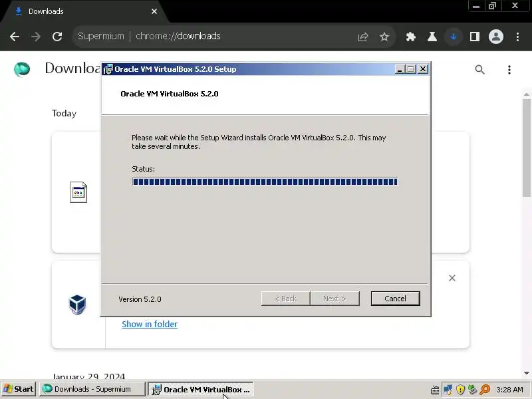Click the Supermium logo on Downloads page
This screenshot has width=532, height=399.
click(22, 69)
